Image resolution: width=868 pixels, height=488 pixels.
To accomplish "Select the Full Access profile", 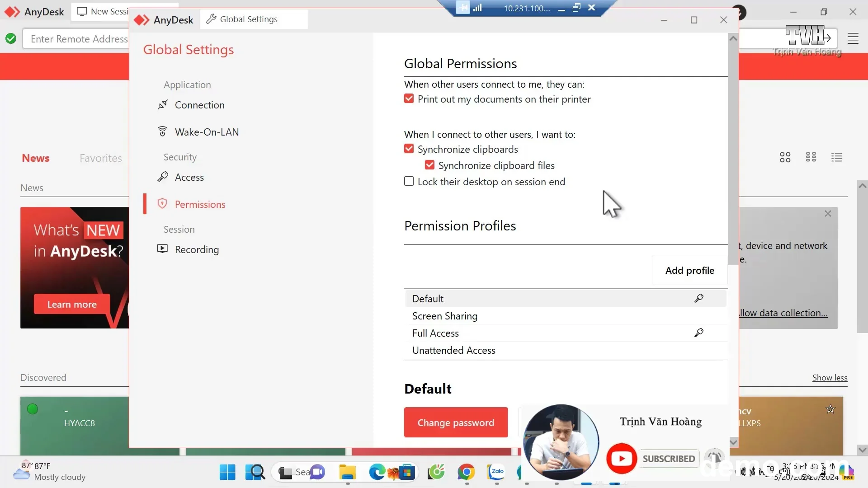I will click(565, 333).
